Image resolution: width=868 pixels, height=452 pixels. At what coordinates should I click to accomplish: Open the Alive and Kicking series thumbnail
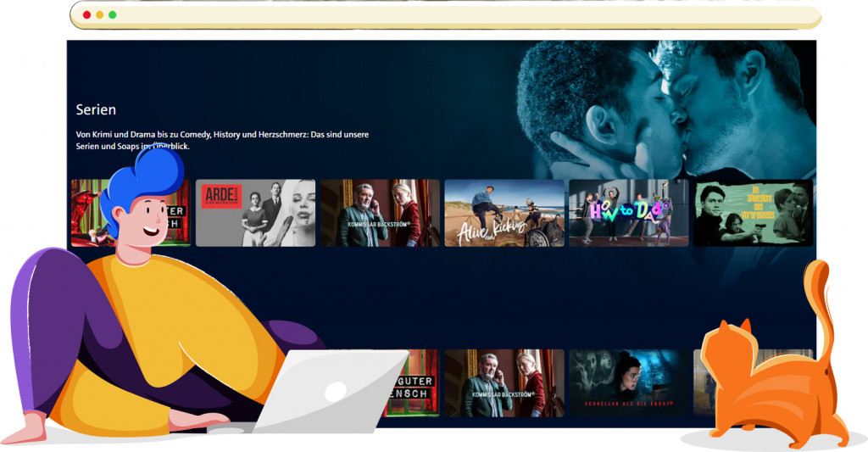tap(504, 213)
